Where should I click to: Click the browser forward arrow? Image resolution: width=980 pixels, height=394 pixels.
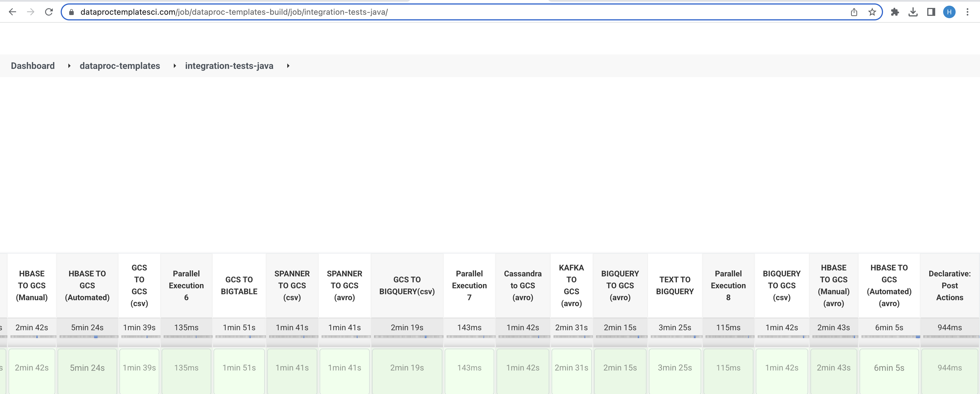click(30, 12)
